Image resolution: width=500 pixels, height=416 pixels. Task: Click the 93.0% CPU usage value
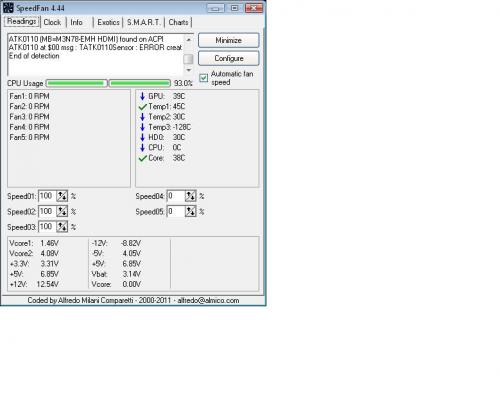[x=183, y=83]
